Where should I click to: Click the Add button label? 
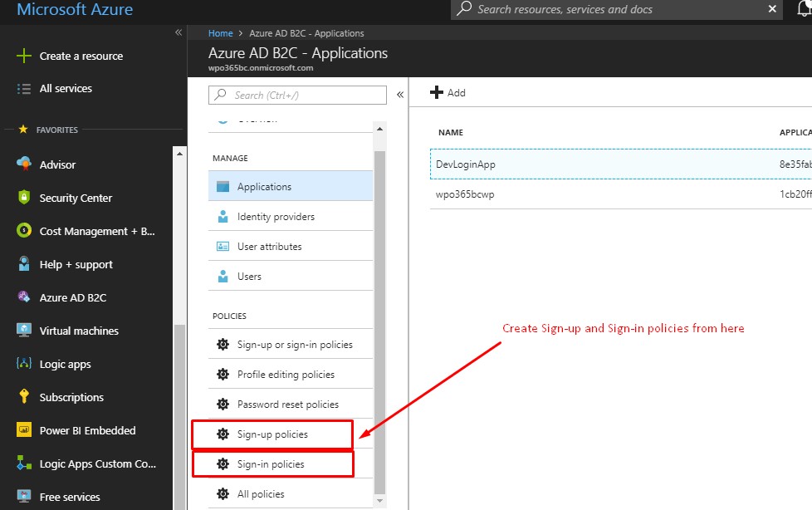[457, 93]
